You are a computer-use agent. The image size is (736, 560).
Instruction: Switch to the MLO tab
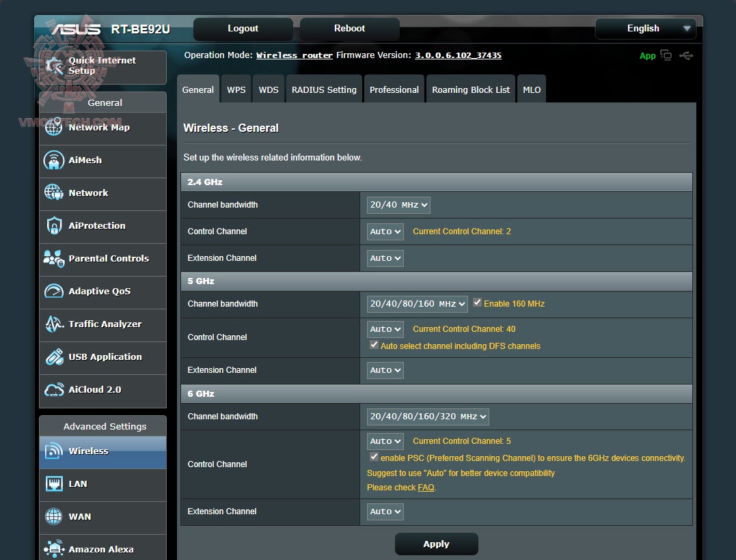pyautogui.click(x=532, y=89)
